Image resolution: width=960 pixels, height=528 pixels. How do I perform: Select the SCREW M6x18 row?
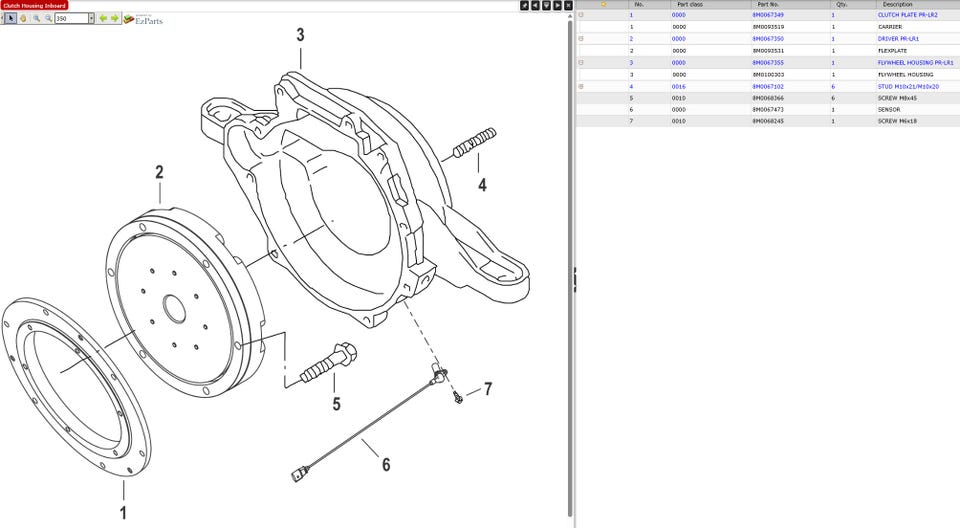[x=768, y=121]
